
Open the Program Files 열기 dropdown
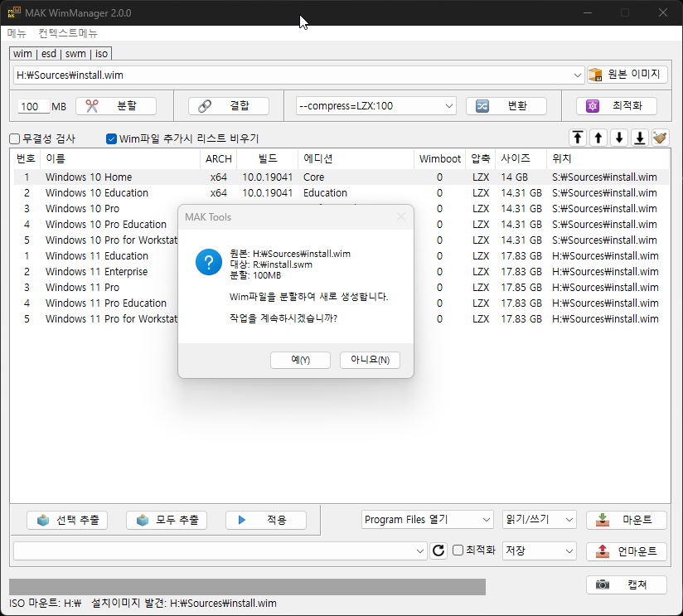point(486,520)
